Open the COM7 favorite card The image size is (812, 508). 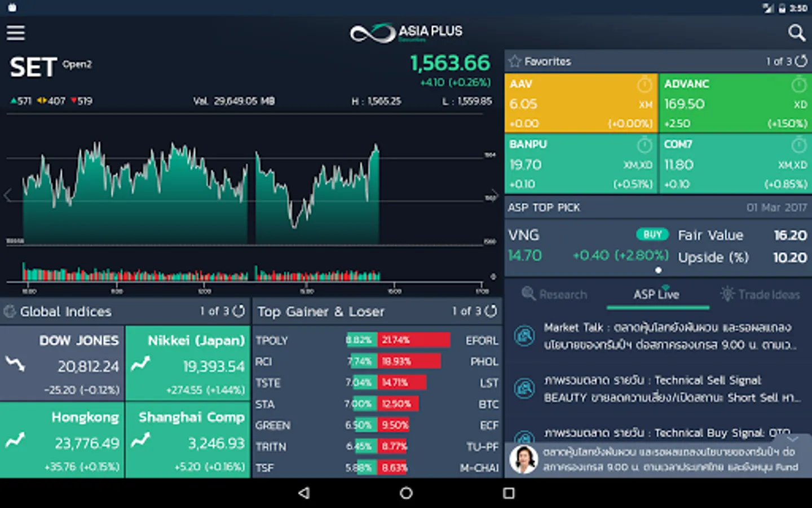(x=735, y=164)
